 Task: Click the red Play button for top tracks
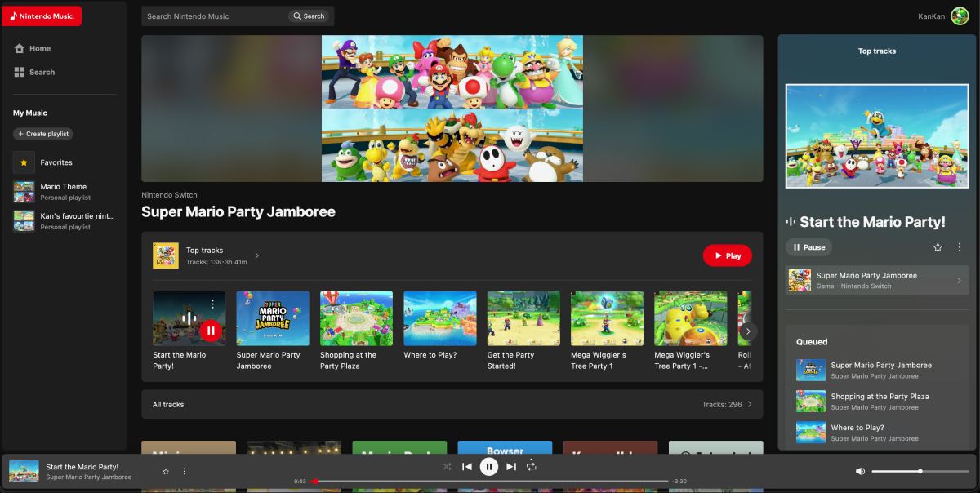click(x=727, y=255)
